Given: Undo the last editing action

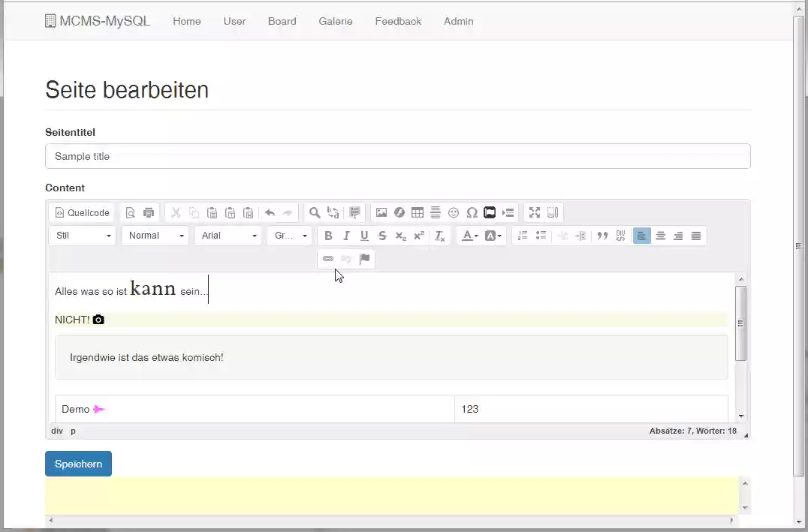Looking at the screenshot, I should 270,212.
